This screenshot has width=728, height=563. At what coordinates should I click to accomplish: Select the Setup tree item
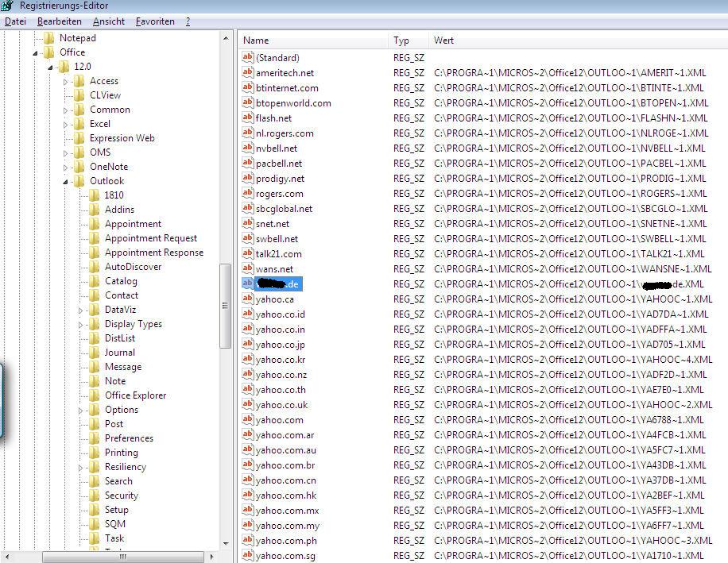pyautogui.click(x=117, y=510)
